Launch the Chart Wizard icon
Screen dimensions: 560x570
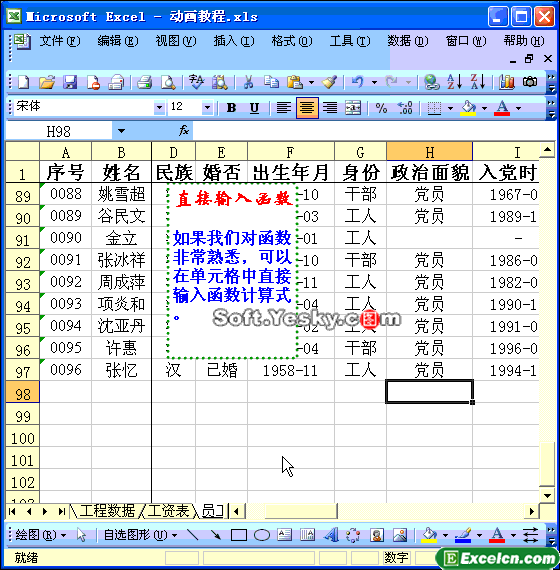507,82
